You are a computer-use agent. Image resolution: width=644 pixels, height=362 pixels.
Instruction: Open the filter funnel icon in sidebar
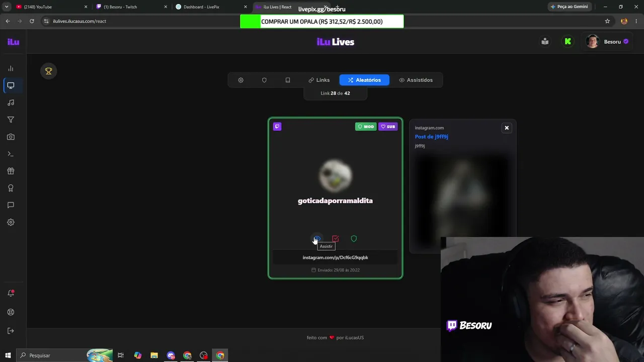11,120
